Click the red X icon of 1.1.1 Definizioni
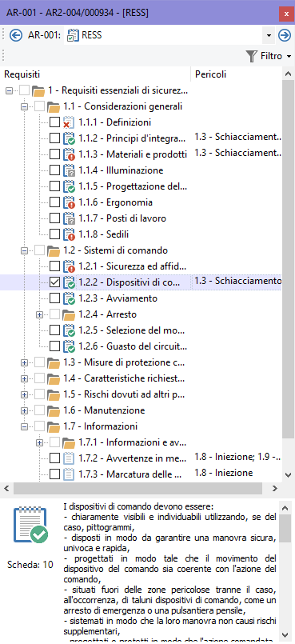The height and width of the screenshot is (644, 295). 69,122
